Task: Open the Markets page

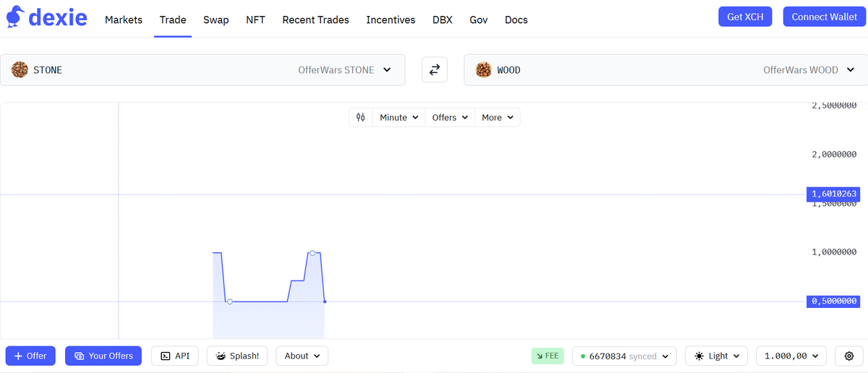Action: pos(124,20)
